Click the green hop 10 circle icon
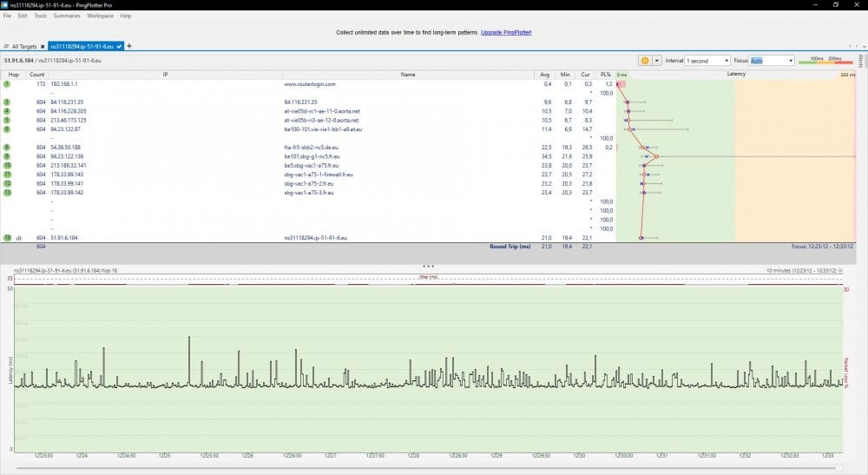Viewport: 868px width, 475px height. point(7,165)
